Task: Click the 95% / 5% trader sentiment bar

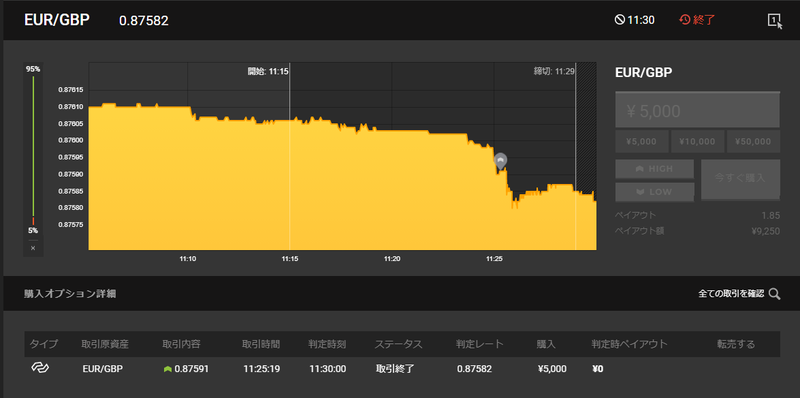Action: click(x=33, y=151)
